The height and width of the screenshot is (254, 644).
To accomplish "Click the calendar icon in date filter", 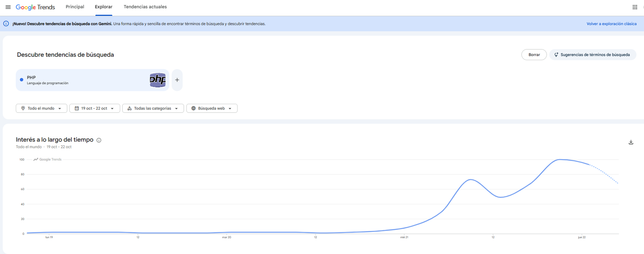I will [77, 108].
